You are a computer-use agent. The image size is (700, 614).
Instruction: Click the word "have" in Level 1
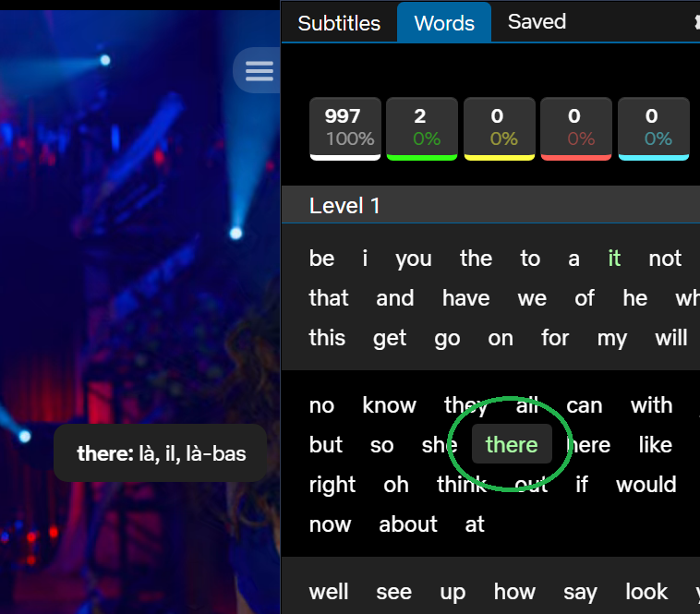[x=465, y=298]
